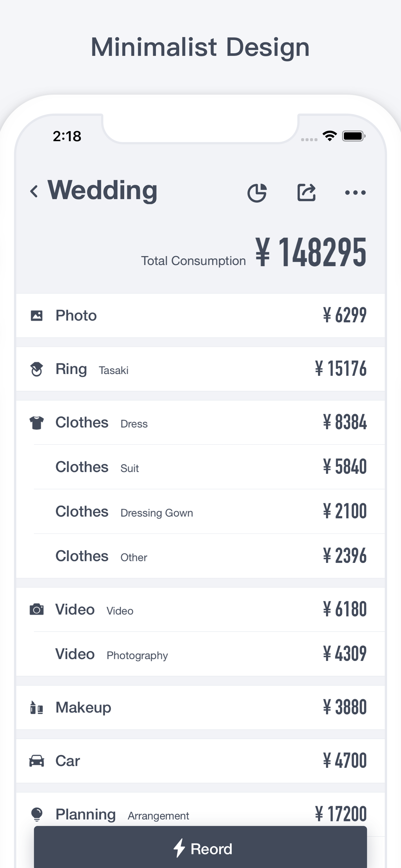The width and height of the screenshot is (401, 868).
Task: Tap the Planning lightbulb icon
Action: [x=37, y=814]
